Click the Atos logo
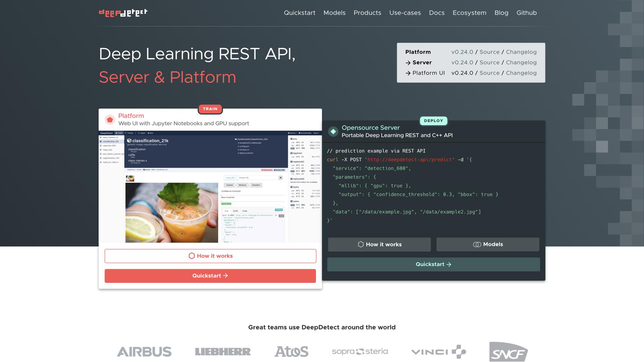Screen dimensions: 644x362 pos(291,352)
